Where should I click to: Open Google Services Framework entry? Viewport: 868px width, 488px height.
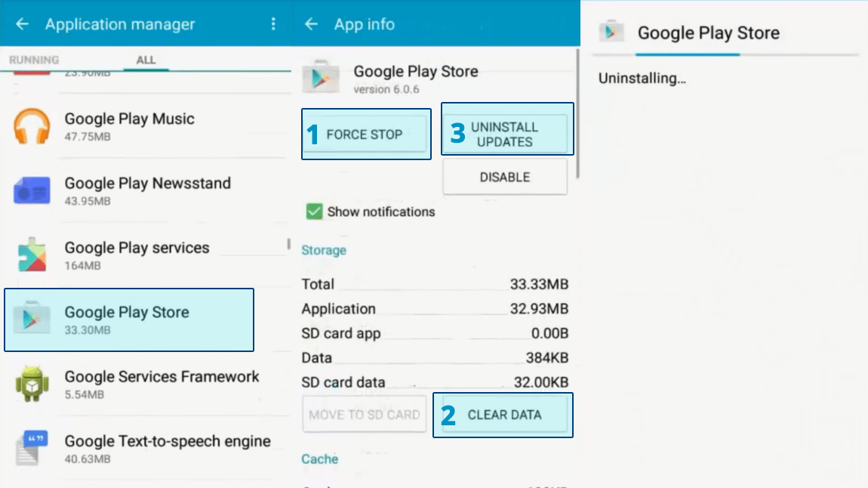(x=146, y=384)
